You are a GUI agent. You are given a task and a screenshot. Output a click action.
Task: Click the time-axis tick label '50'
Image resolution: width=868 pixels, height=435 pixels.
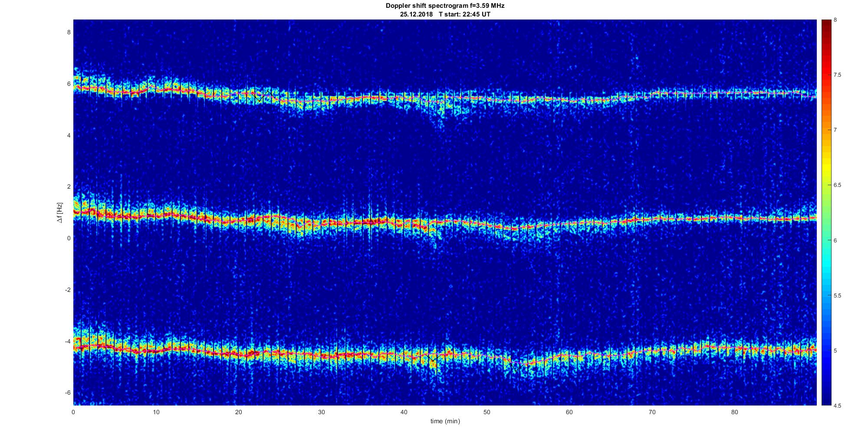[x=487, y=412]
